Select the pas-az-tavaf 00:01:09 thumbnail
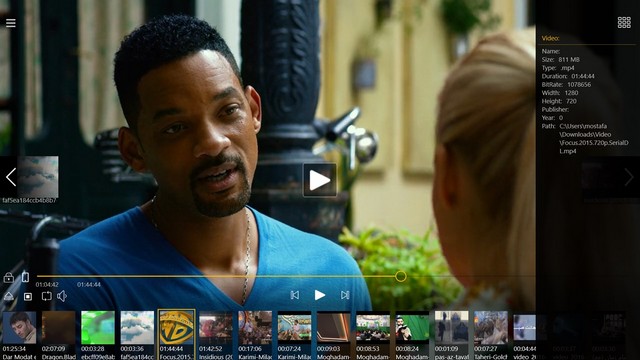 (451, 335)
